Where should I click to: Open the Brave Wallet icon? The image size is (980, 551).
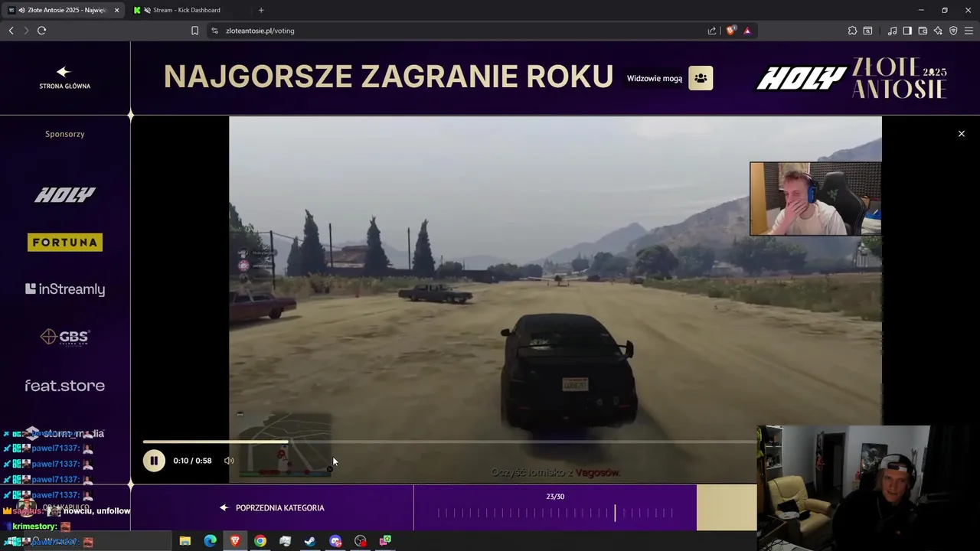tap(923, 31)
